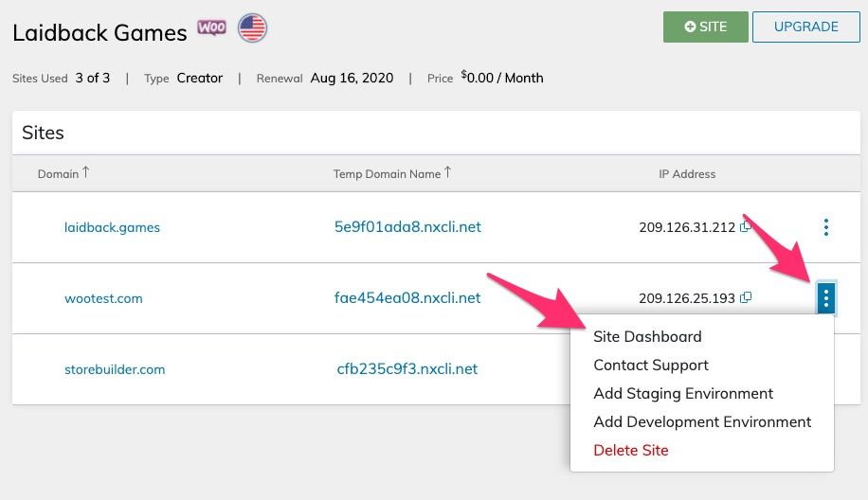
Task: Copy IP address 209.126.31.212
Action: [745, 225]
